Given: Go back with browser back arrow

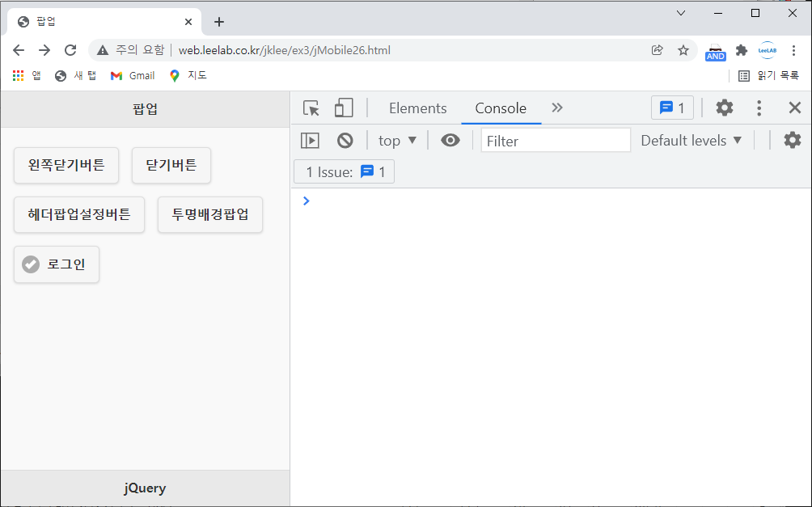Looking at the screenshot, I should coord(19,50).
